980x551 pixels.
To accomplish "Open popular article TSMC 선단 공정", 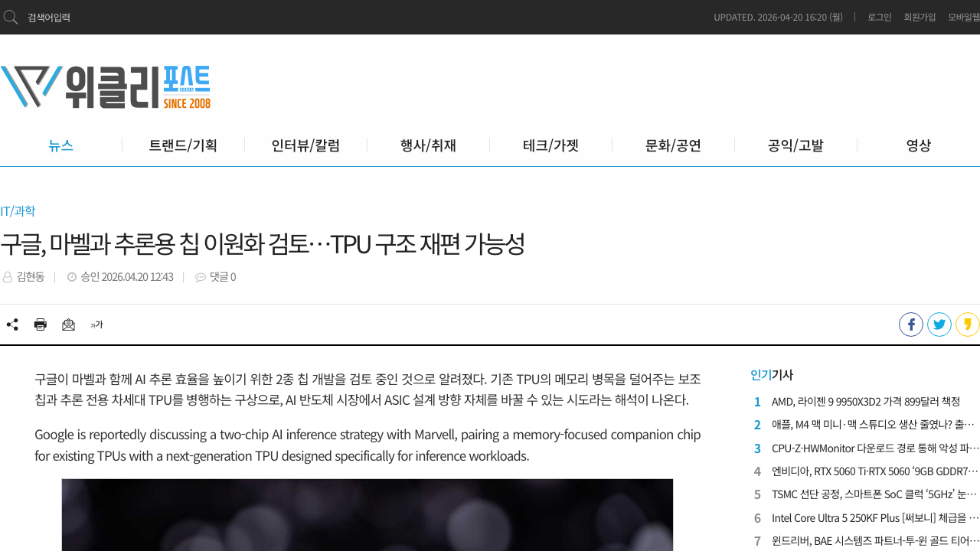I will coord(875,494).
